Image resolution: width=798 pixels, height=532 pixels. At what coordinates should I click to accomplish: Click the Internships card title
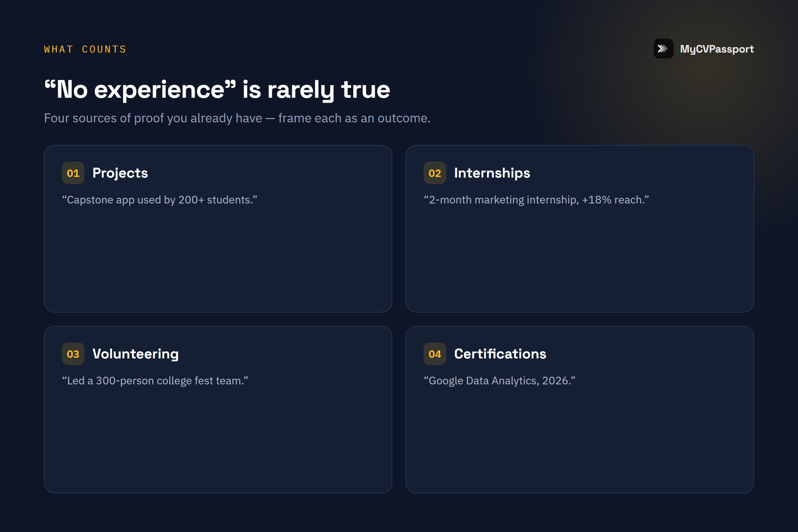(492, 173)
